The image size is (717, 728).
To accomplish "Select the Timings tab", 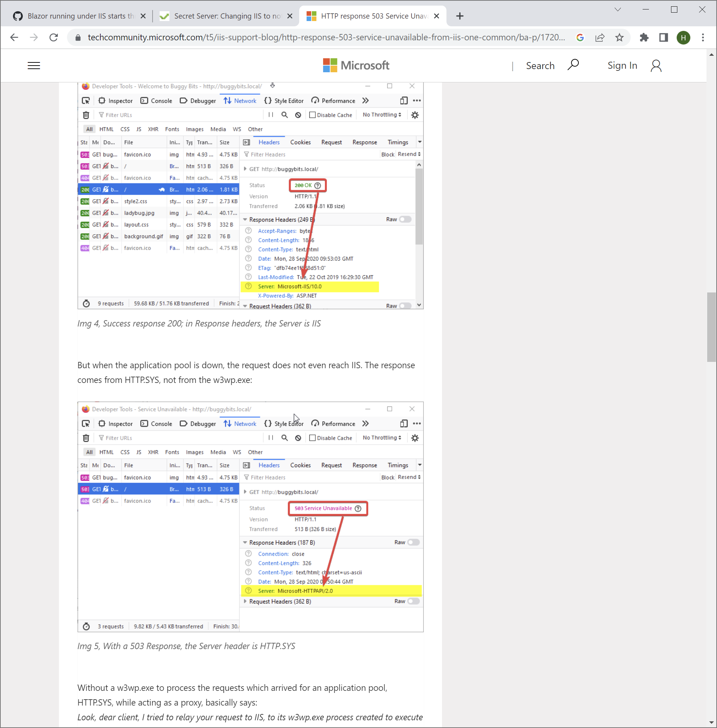I will [398, 142].
